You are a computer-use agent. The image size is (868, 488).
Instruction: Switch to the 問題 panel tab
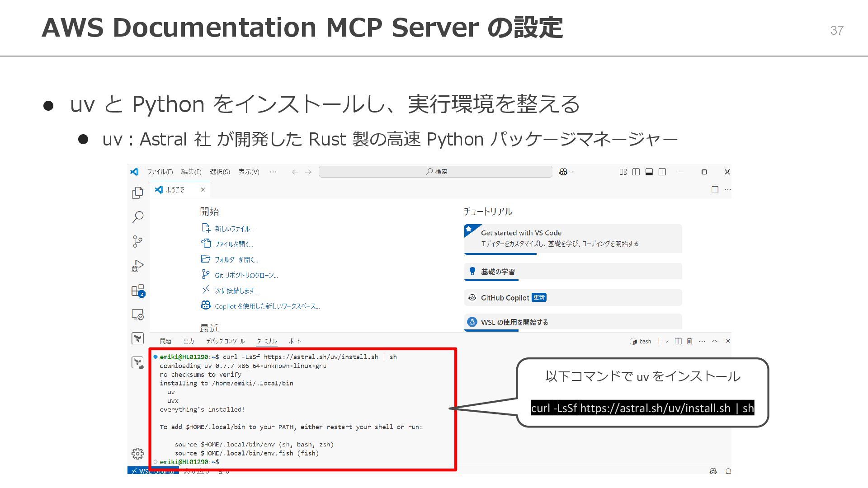(165, 341)
